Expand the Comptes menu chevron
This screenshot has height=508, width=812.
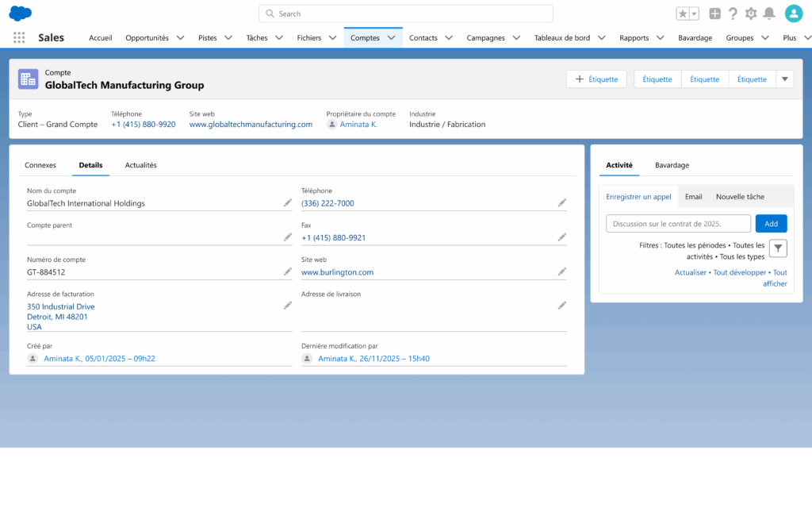(x=392, y=37)
